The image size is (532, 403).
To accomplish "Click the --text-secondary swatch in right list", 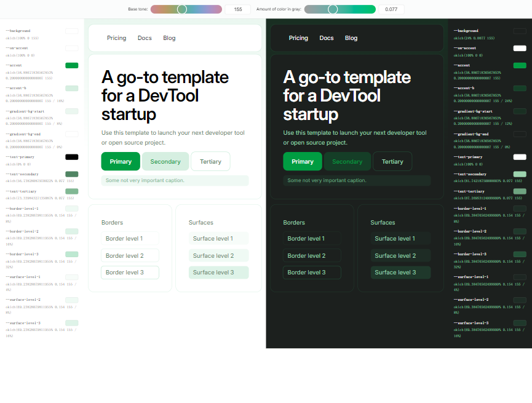I will click(x=520, y=174).
